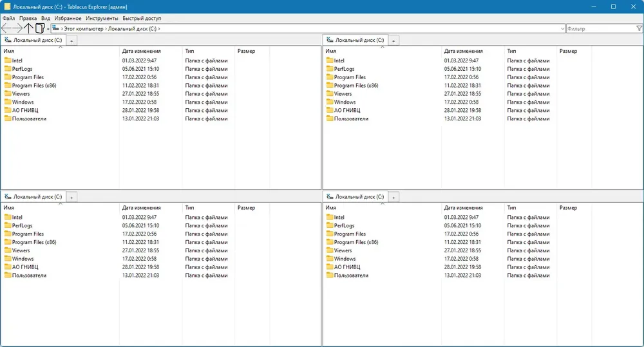
Task: Select bottom-left pane Локальный диск (C:) tab
Action: 33,197
